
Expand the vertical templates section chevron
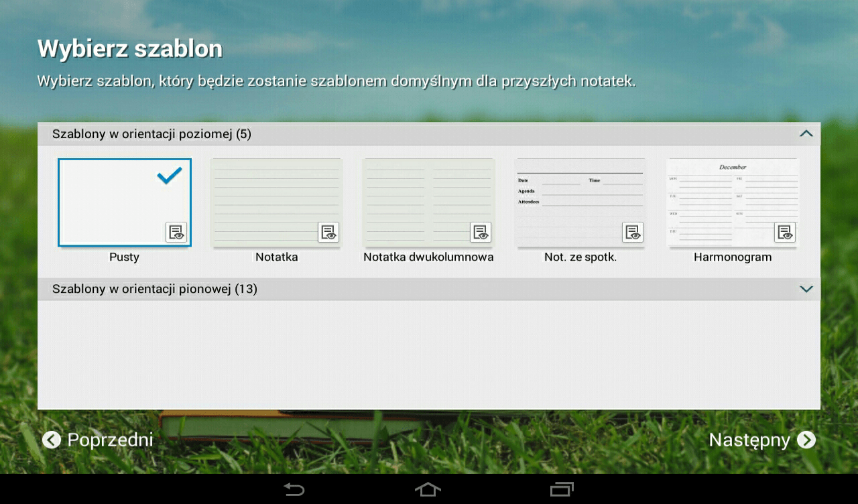(806, 289)
